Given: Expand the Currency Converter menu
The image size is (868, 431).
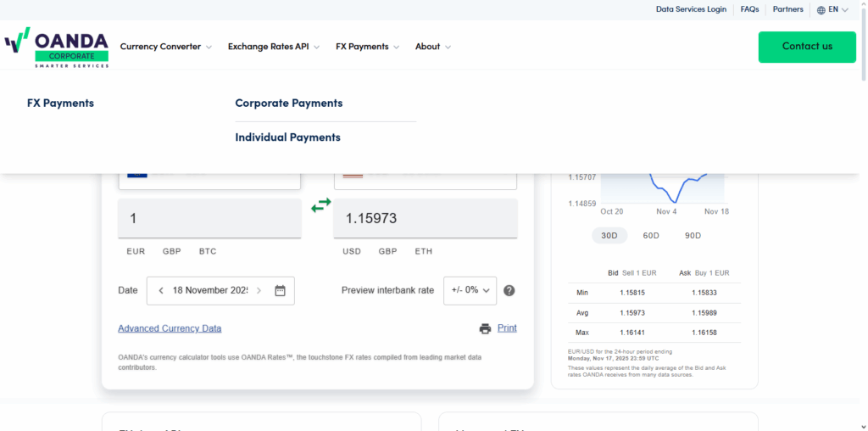Looking at the screenshot, I should (165, 47).
